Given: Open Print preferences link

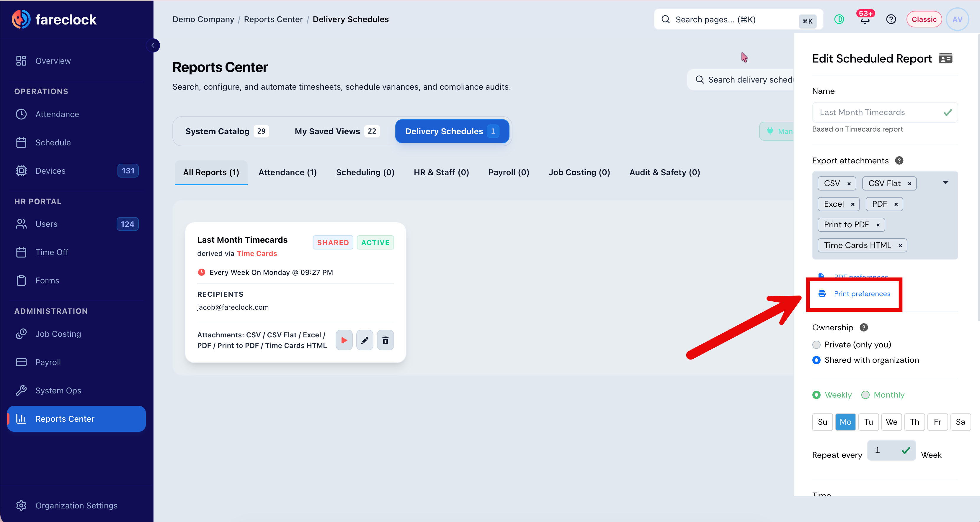Looking at the screenshot, I should [x=862, y=293].
